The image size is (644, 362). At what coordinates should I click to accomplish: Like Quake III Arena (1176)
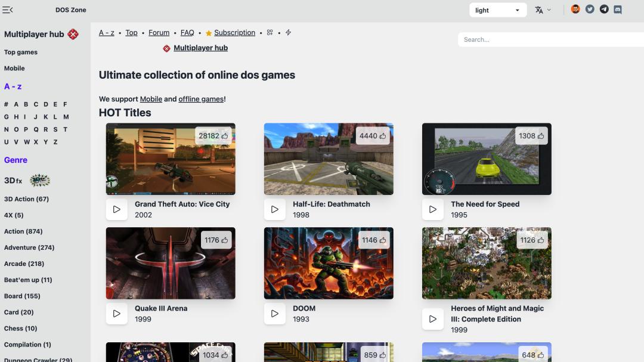click(216, 240)
